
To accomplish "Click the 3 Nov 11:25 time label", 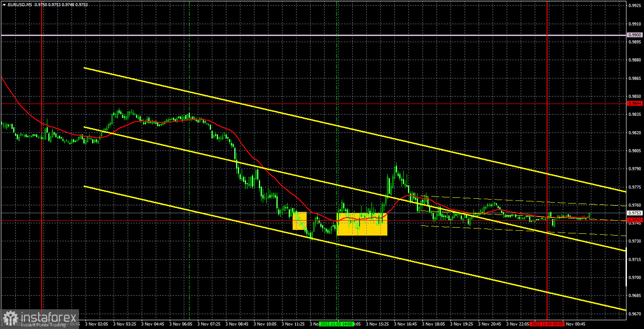I will click(293, 324).
